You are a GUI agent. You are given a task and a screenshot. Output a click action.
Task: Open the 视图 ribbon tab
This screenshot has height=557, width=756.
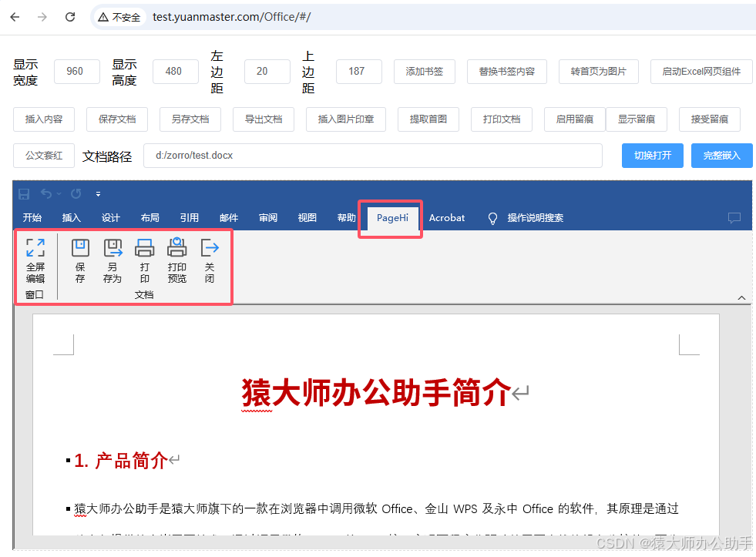(x=307, y=218)
